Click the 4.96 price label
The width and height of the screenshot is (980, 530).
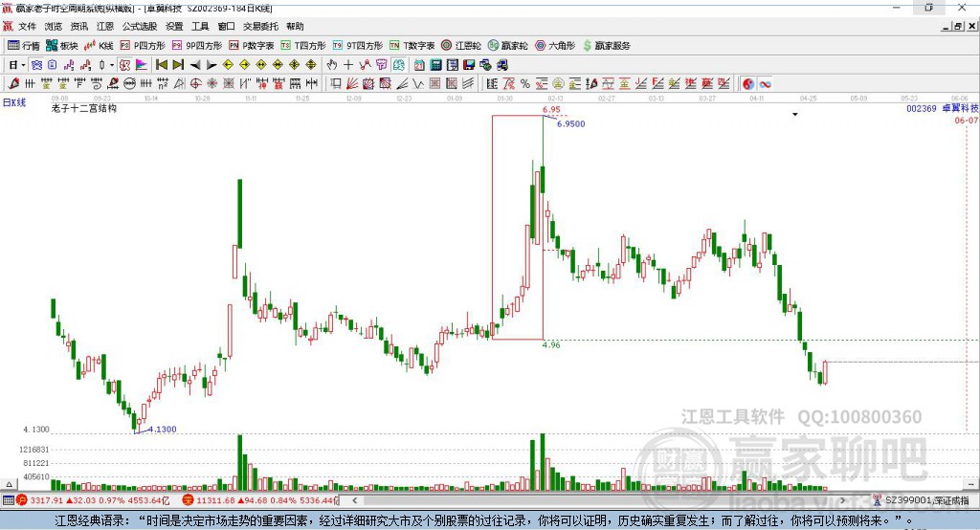pos(551,345)
